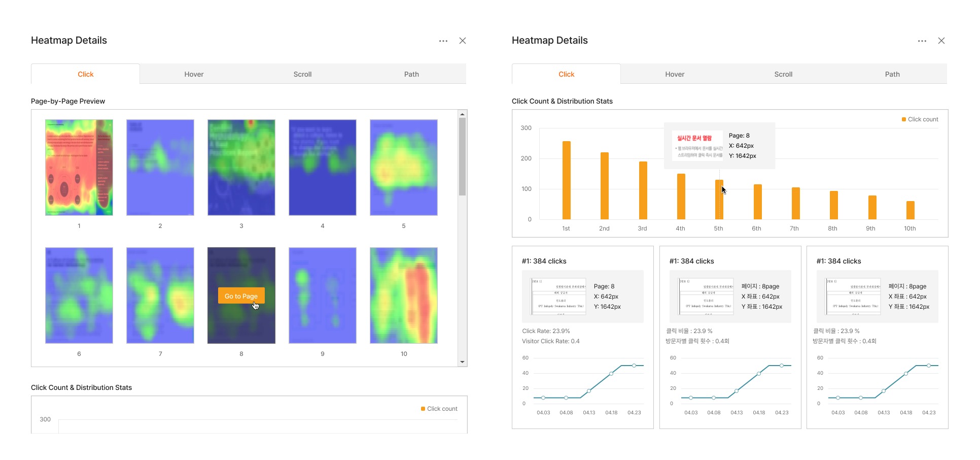Image resolution: width=980 pixels, height=460 pixels.
Task: Select page 3 heatmap thumbnail
Action: coord(241,168)
